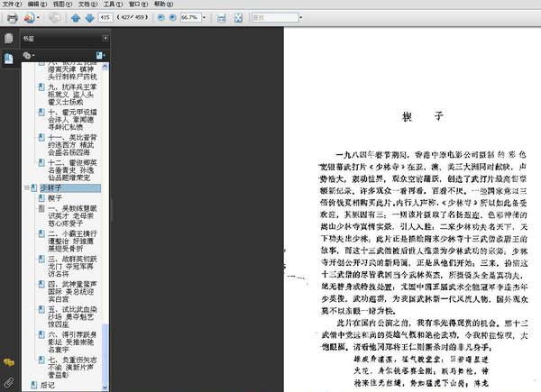Go to the next page with the down arrow
The height and width of the screenshot is (392, 541).
(x=89, y=18)
